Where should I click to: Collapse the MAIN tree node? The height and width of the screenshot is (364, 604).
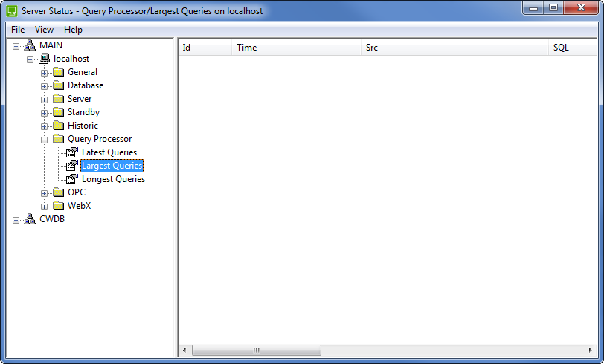point(16,46)
